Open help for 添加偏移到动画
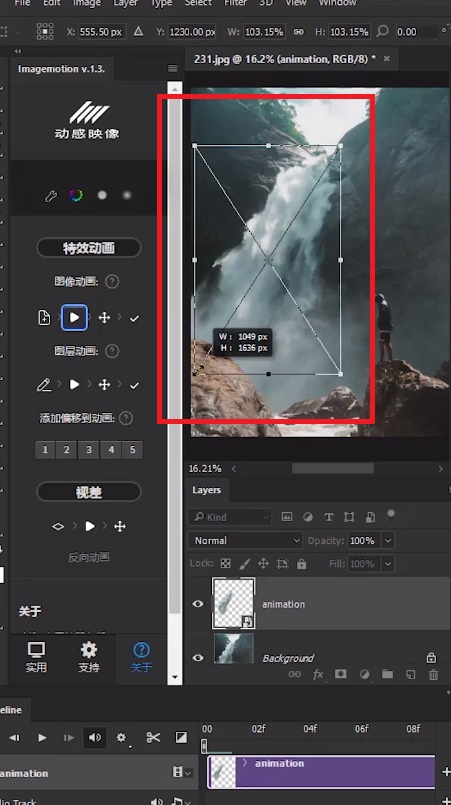Screen dimensions: 451x805 [126, 418]
